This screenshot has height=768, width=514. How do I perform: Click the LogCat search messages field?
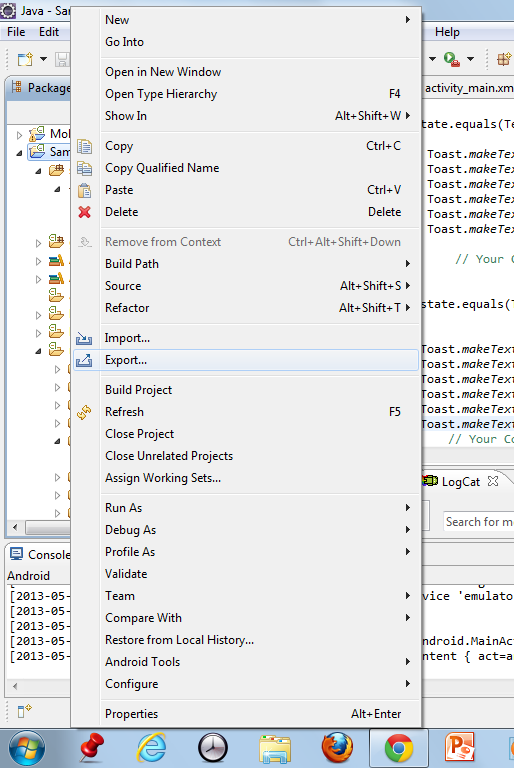pos(479,522)
